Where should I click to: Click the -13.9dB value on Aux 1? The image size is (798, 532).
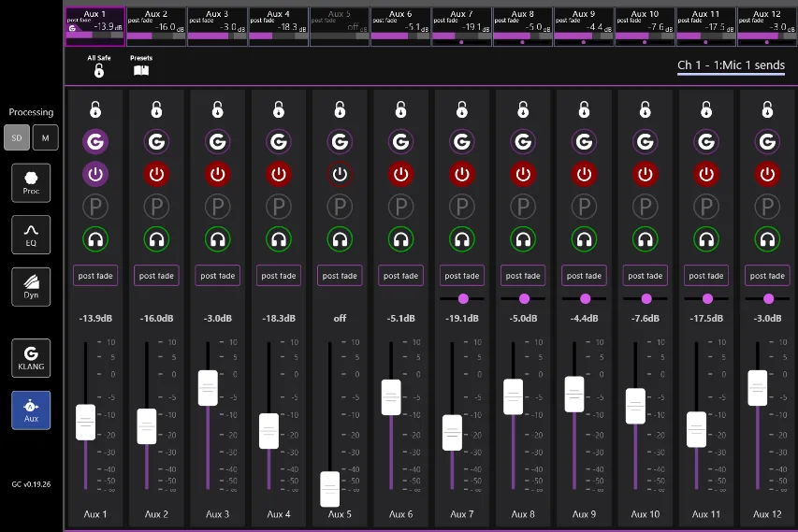tap(95, 319)
